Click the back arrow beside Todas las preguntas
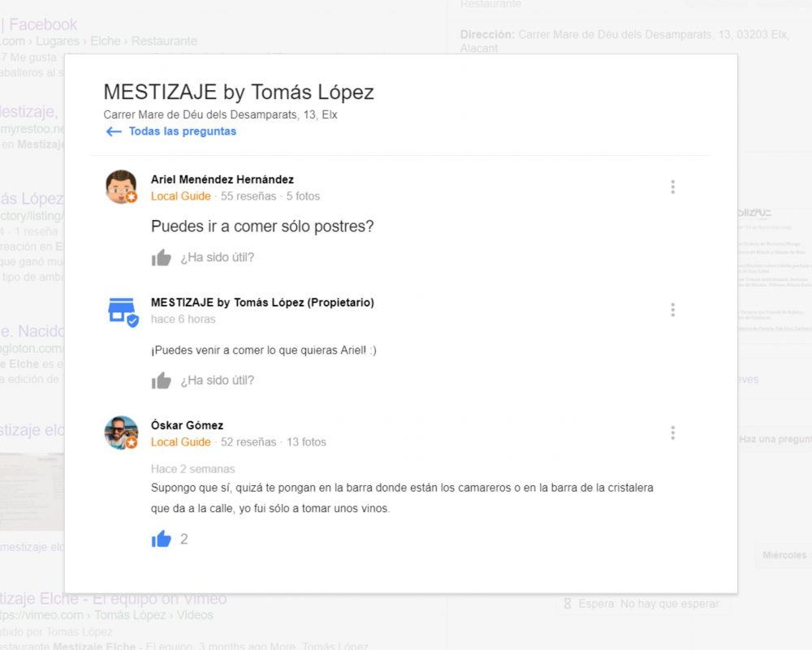This screenshot has width=812, height=650. click(x=114, y=131)
